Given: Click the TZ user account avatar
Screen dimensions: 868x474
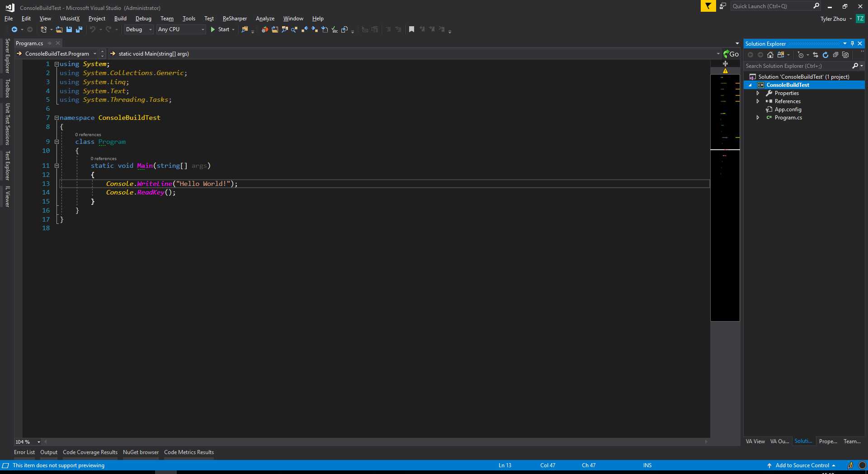Looking at the screenshot, I should click(x=860, y=19).
